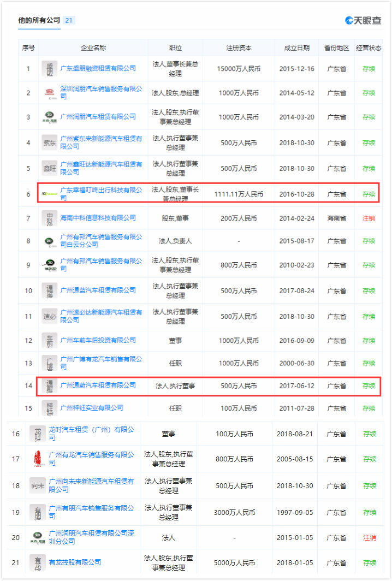This screenshot has width=392, height=581.
Task: Click red logo of 广州有龙汽车销售服务有限公司
Action: (38, 459)
